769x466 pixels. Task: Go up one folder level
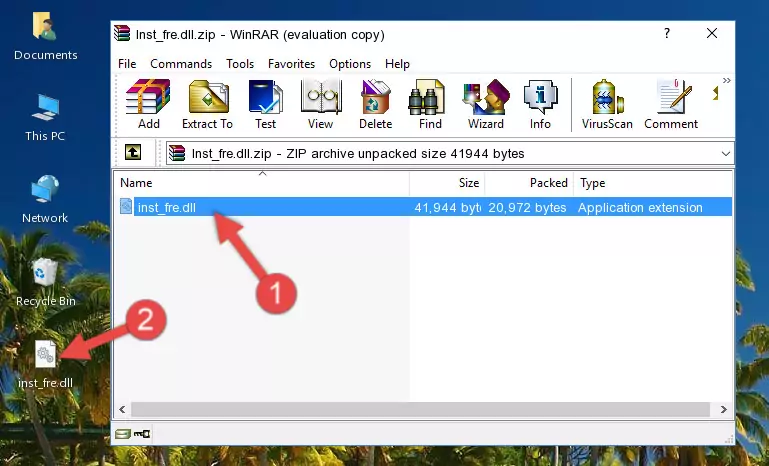click(133, 153)
